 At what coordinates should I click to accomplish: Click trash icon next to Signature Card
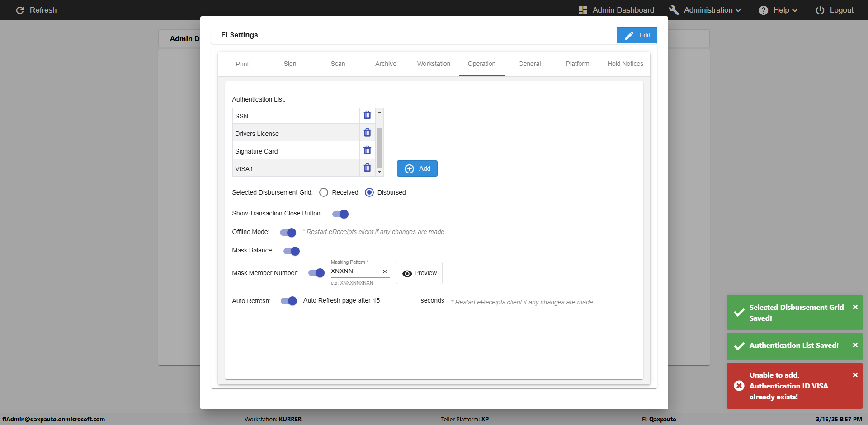click(x=367, y=150)
